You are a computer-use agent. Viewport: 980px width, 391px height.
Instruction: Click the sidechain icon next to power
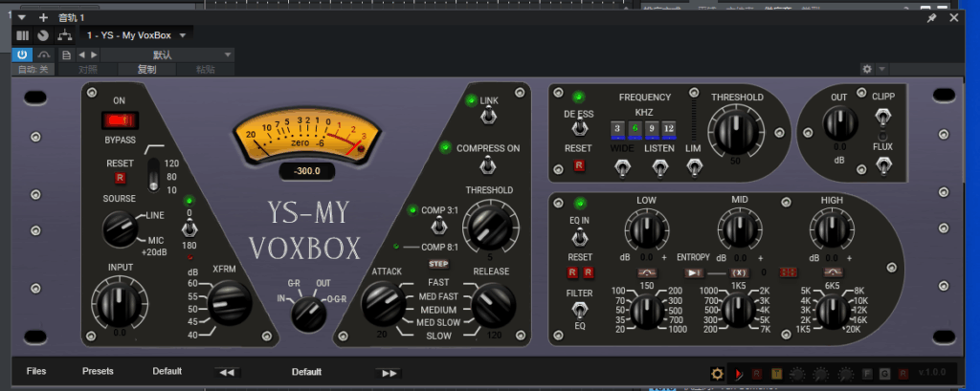(x=44, y=54)
